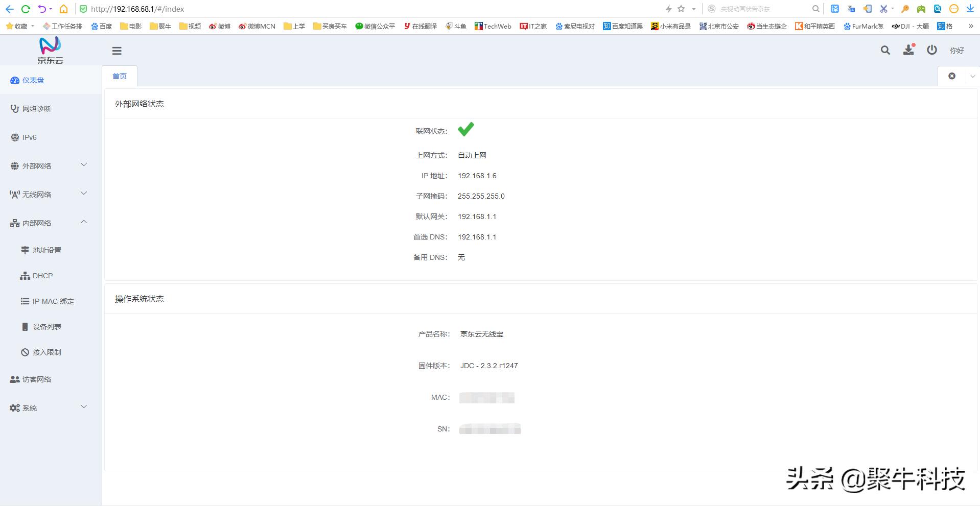This screenshot has height=506, width=980.
Task: Open the 小米有品 bookmark
Action: point(671,26)
